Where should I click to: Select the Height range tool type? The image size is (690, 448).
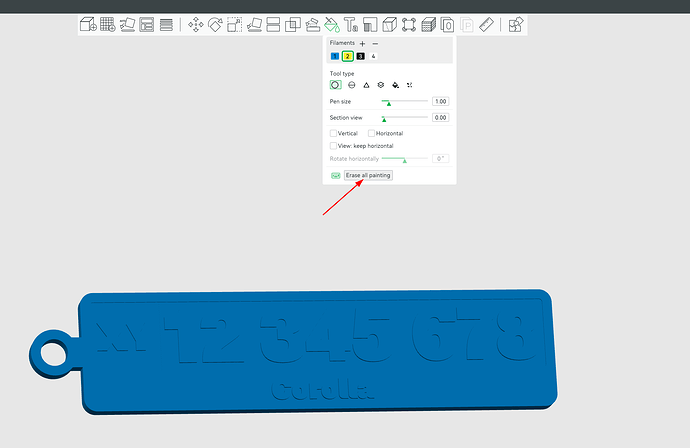[381, 85]
